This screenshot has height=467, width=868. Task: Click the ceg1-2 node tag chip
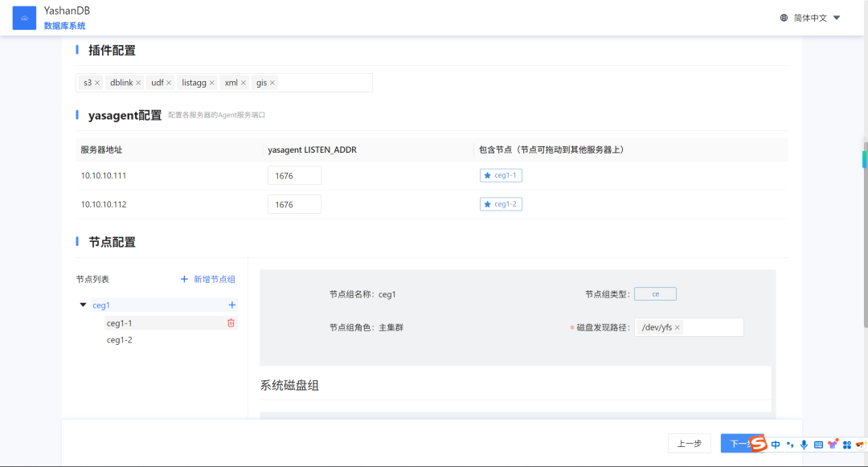tap(501, 204)
